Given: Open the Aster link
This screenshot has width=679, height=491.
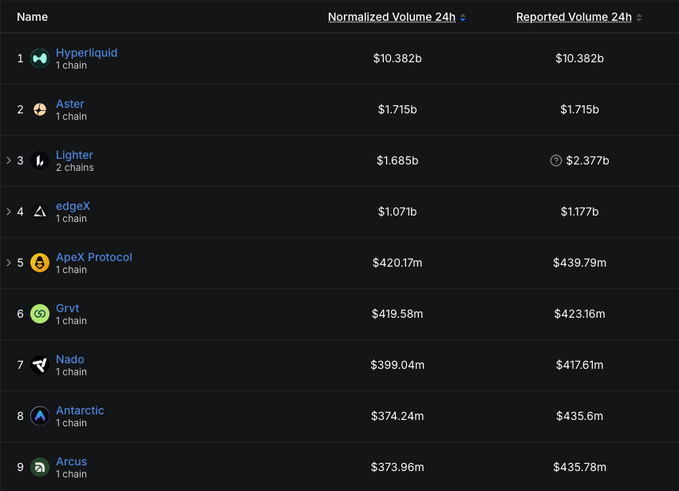Looking at the screenshot, I should [x=70, y=104].
